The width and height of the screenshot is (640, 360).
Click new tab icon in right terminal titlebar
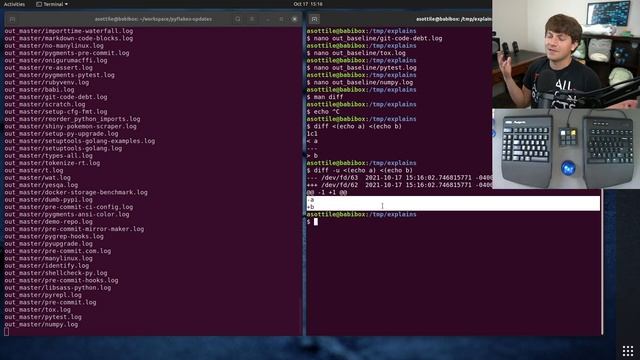pyautogui.click(x=314, y=19)
